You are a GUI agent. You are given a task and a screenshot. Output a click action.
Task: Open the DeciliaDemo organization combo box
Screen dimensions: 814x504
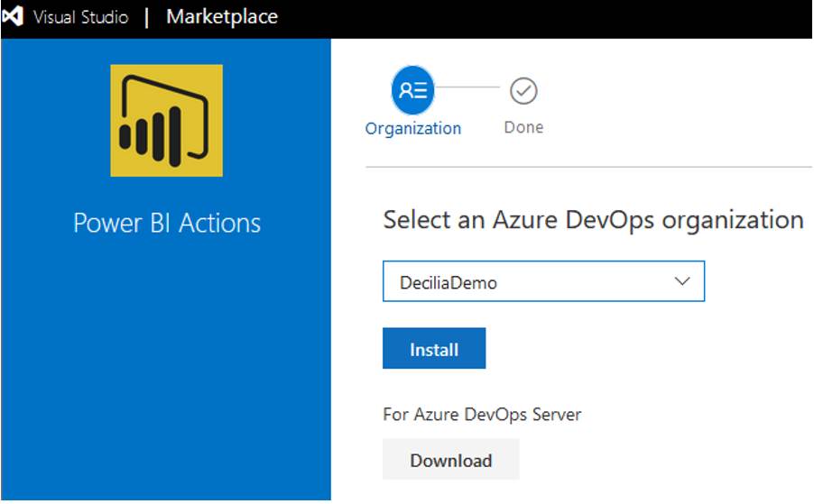tap(543, 281)
